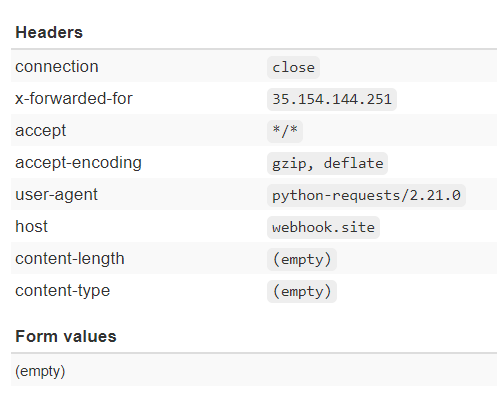Viewport: 497px width, 406px height.
Task: Click the 'x-forwarded-for' header name
Action: [x=74, y=98]
